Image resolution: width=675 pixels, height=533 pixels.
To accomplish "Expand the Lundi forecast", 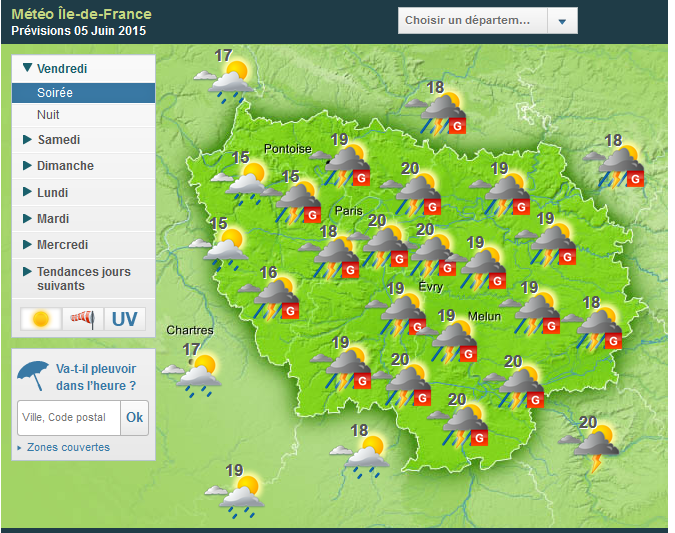I will [x=84, y=192].
